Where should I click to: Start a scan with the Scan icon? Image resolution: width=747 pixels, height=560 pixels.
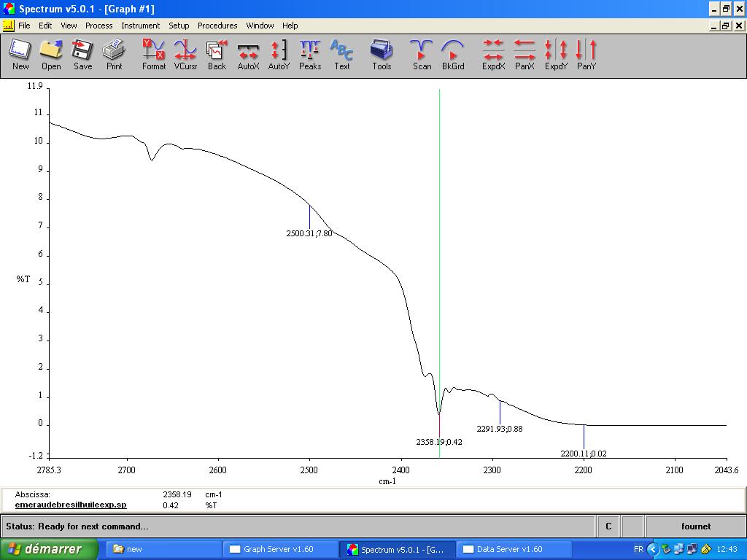422,55
